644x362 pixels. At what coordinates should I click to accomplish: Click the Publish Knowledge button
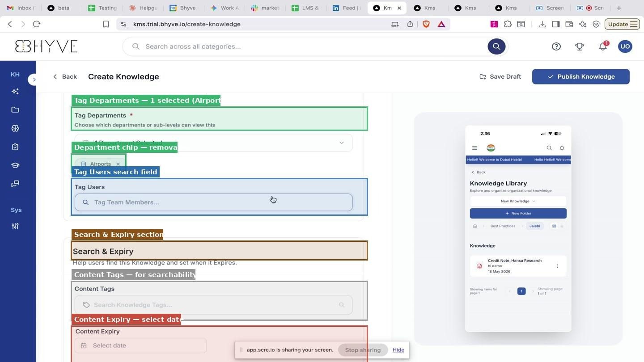pos(581,76)
